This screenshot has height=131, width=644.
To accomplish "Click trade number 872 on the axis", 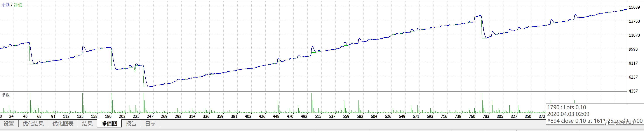I will 542,116.
